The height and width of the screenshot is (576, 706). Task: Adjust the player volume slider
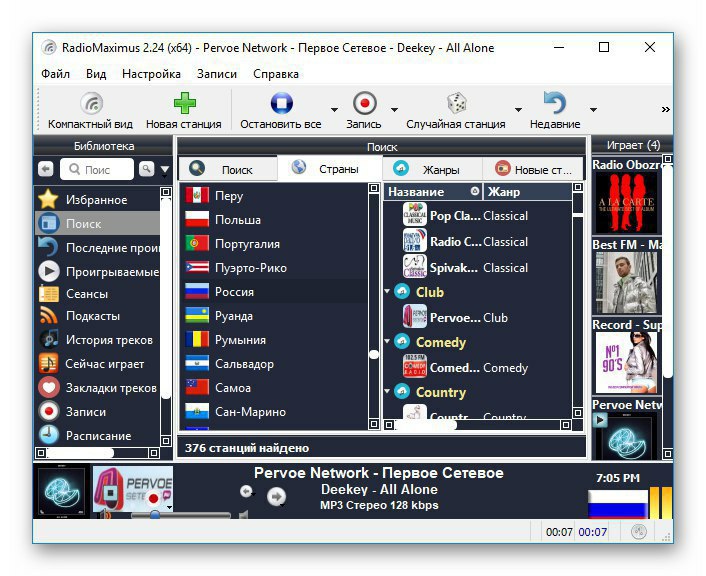point(181,514)
